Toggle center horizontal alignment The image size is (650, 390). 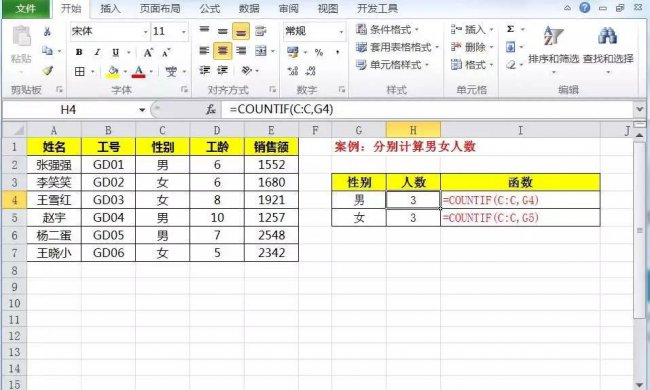coord(223,51)
